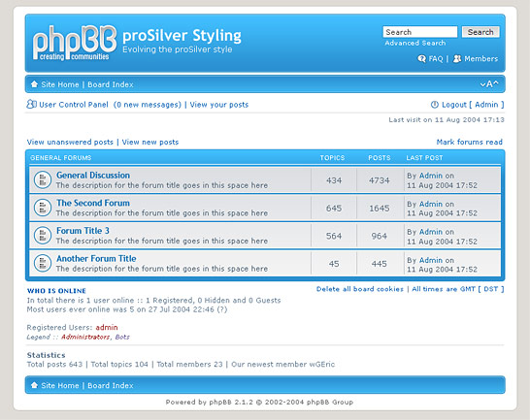The width and height of the screenshot is (530, 420).
Task: Click home icon in bottom navbar
Action: pos(34,385)
